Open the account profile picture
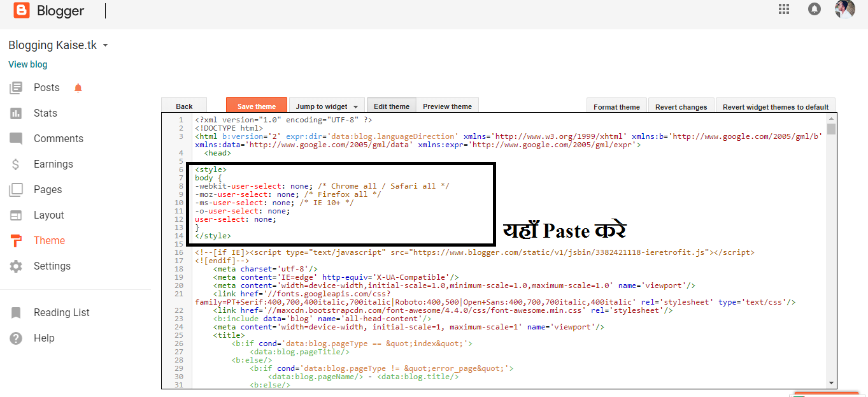868x397 pixels. tap(845, 9)
